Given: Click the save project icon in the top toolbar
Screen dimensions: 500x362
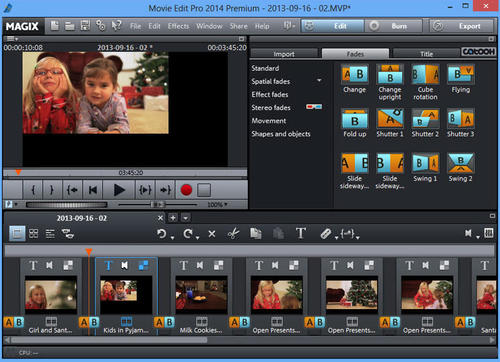Looking at the screenshot, I should point(85,26).
